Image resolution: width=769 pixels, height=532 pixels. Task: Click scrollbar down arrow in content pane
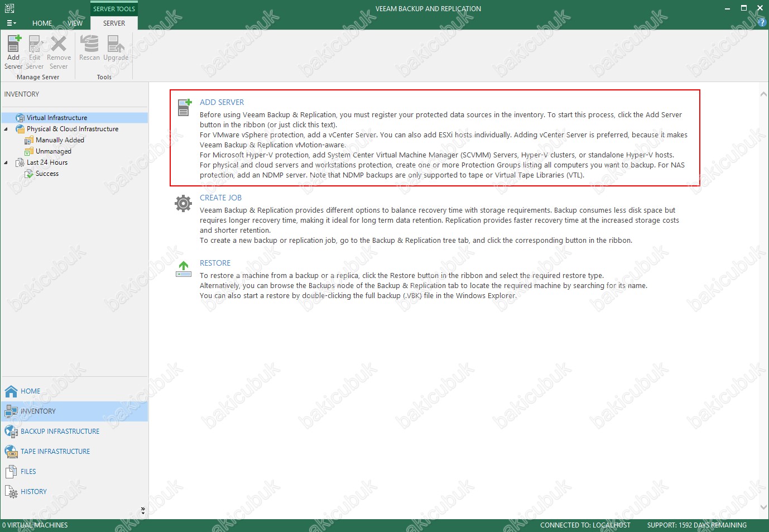(763, 507)
